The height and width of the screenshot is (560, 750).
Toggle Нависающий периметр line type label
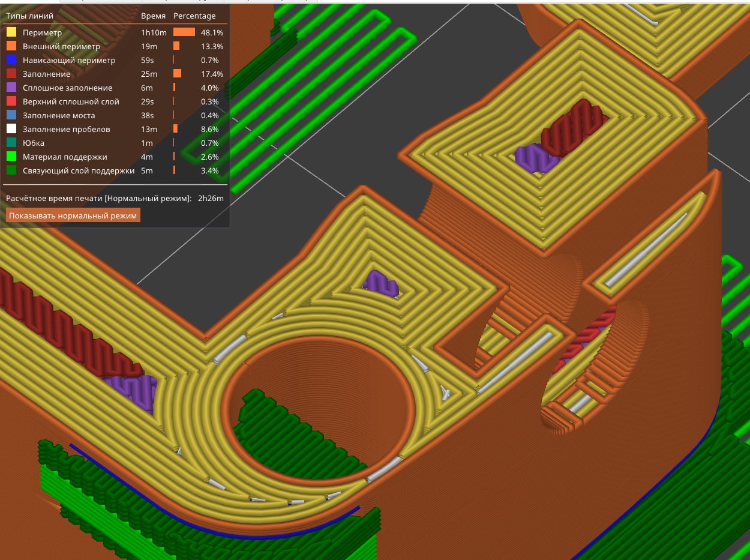[x=69, y=60]
